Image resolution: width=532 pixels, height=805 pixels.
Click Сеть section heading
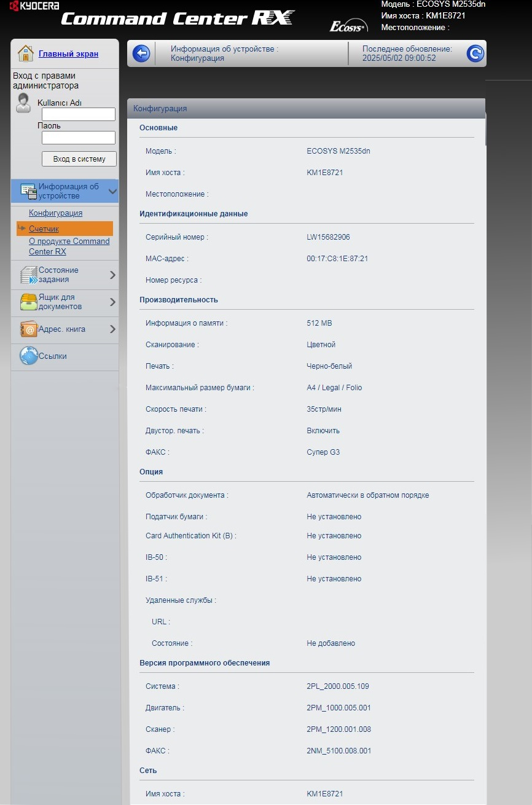pyautogui.click(x=148, y=771)
